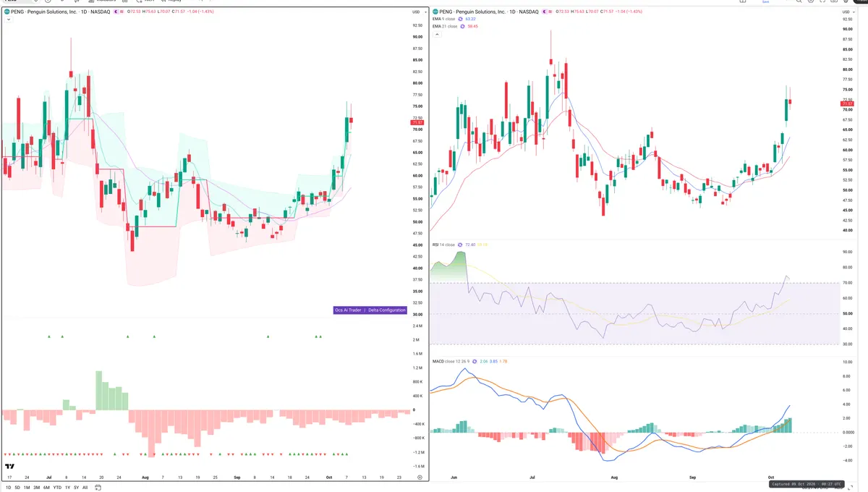Select the 1Y time range
The width and height of the screenshot is (868, 492).
point(67,488)
